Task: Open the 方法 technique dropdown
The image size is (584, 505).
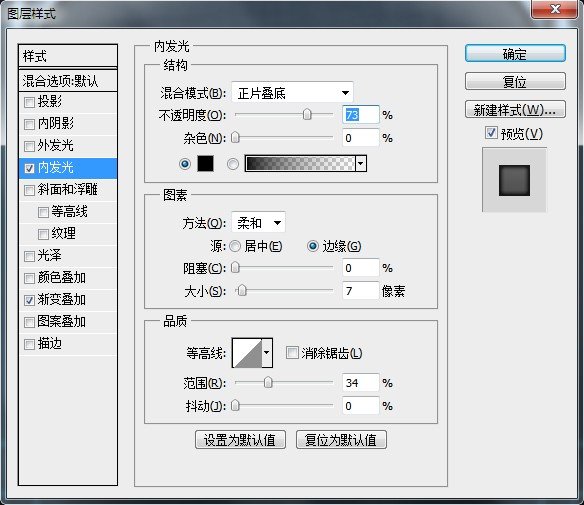Action: (258, 223)
